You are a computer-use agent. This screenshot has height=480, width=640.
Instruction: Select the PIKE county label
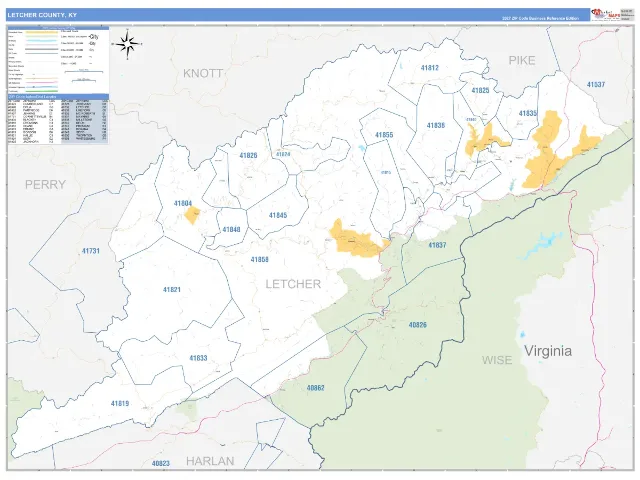coord(522,60)
